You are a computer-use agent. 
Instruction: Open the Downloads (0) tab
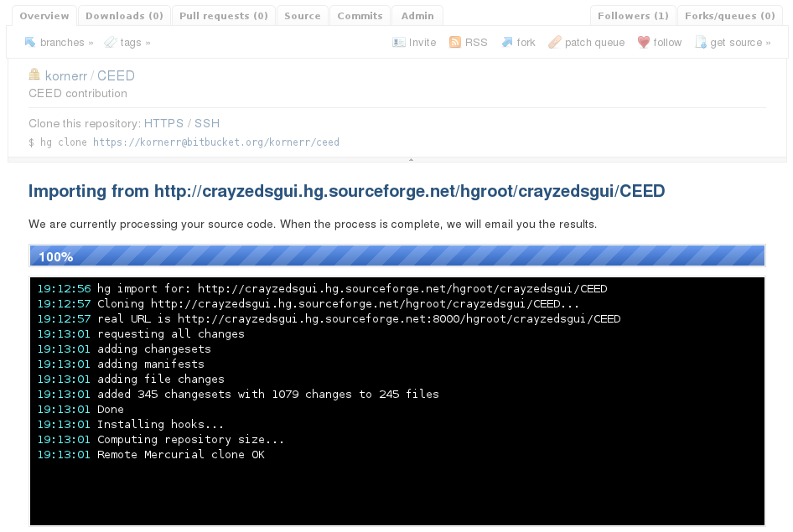pyautogui.click(x=124, y=16)
